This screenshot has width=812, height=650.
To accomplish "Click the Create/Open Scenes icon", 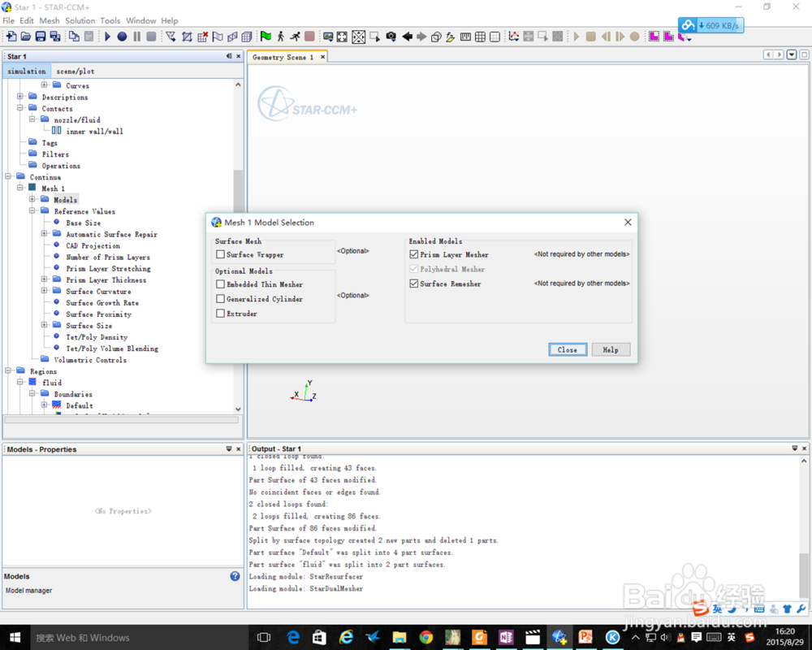I will pyautogui.click(x=328, y=37).
